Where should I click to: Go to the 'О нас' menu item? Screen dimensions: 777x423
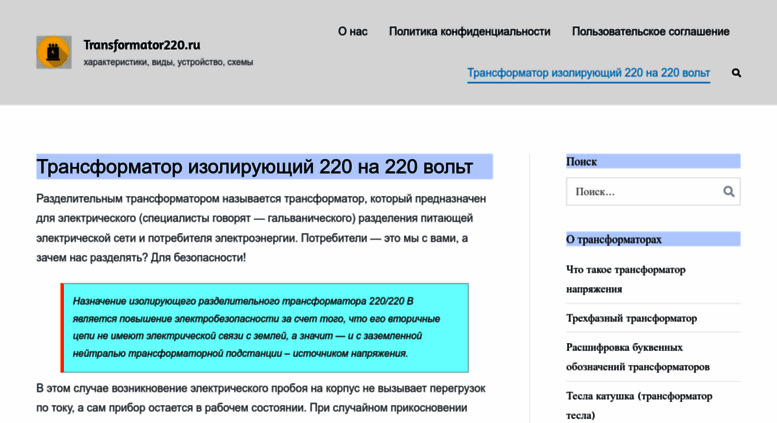tap(352, 32)
